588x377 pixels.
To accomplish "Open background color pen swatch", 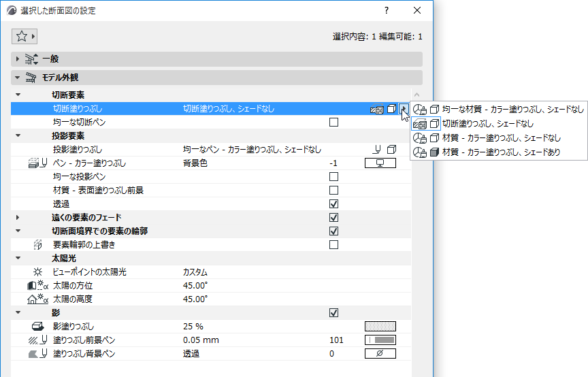I will pyautogui.click(x=380, y=163).
